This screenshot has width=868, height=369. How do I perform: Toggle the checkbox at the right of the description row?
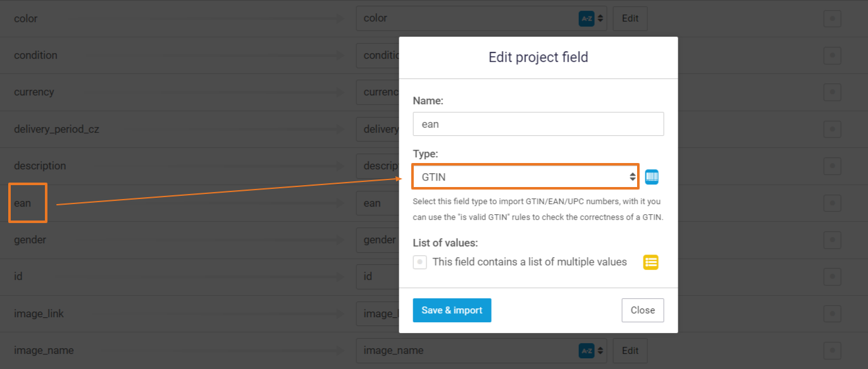(832, 166)
